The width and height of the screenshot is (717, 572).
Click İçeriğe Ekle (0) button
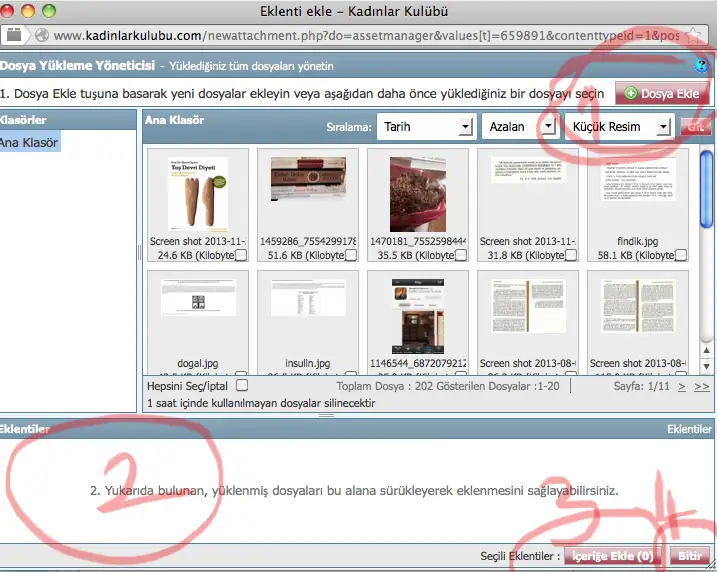coord(610,556)
